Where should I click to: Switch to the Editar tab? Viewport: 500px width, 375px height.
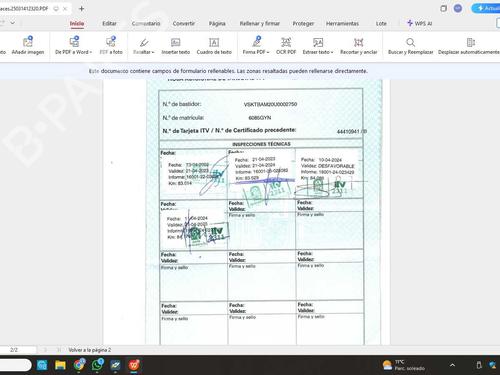click(x=109, y=23)
